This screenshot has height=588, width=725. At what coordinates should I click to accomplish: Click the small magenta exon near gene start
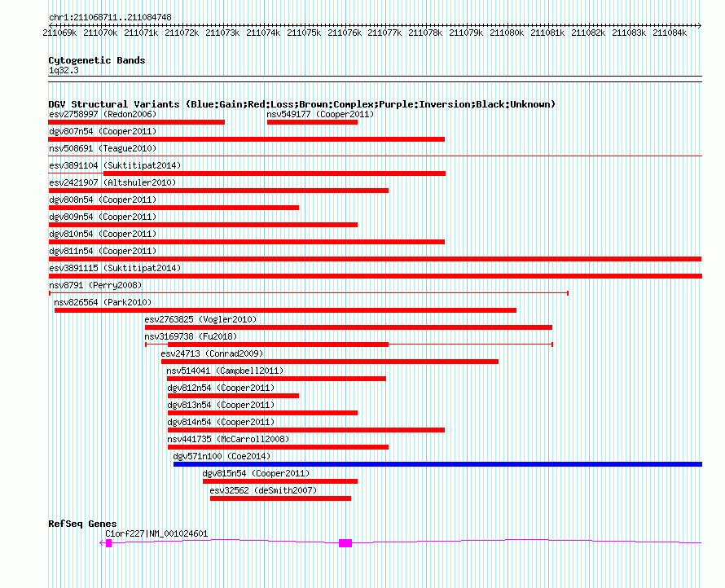pyautogui.click(x=108, y=543)
